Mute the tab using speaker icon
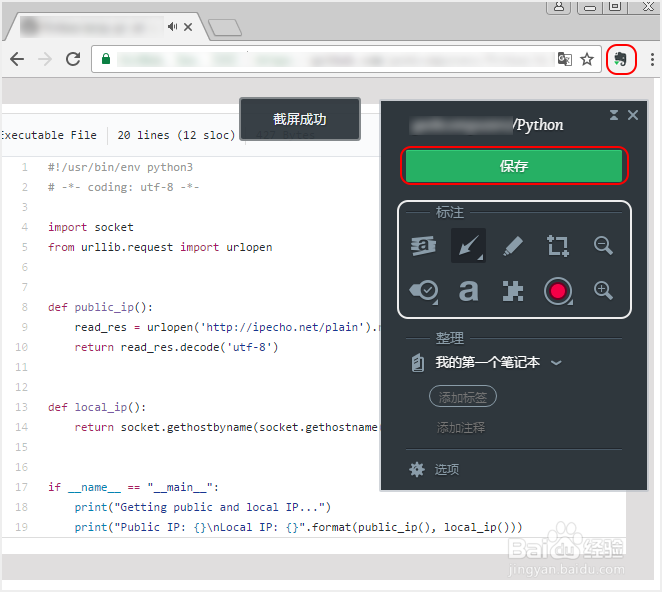The width and height of the screenshot is (662, 592). click(172, 27)
